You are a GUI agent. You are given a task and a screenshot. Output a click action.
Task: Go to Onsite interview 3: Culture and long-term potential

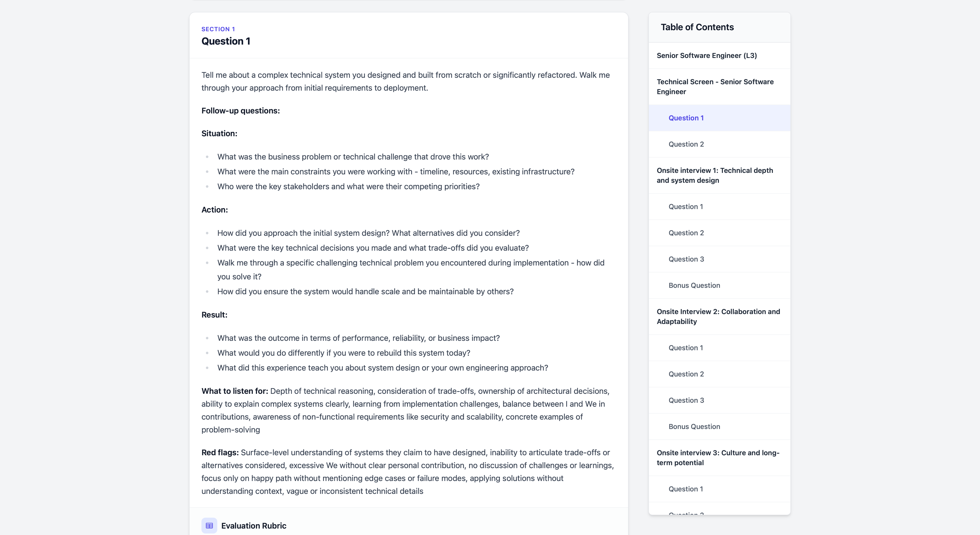tap(717, 458)
